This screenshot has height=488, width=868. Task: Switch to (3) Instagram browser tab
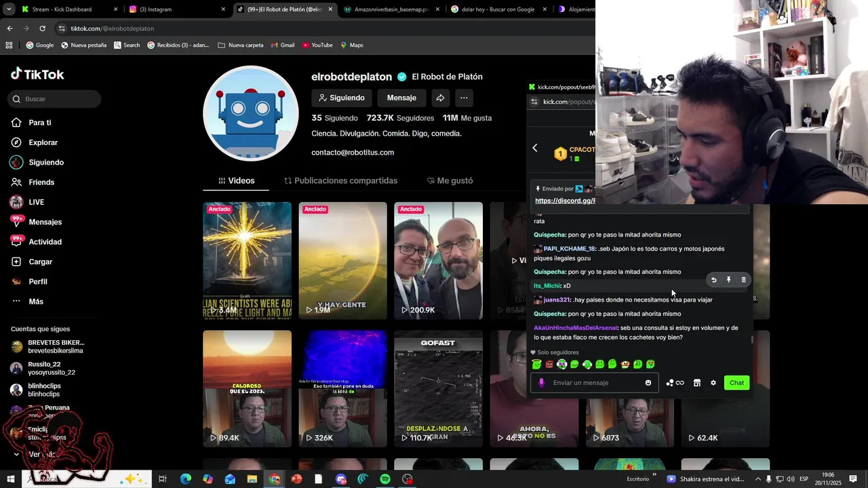pos(177,9)
